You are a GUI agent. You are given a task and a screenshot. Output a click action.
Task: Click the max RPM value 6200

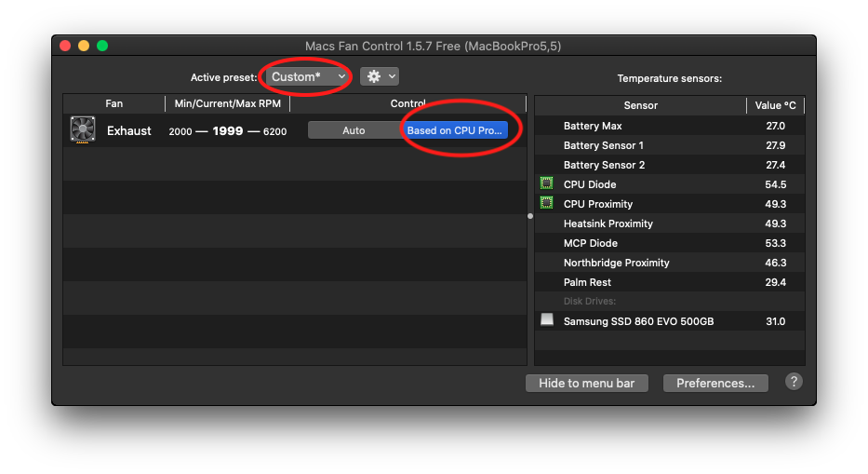point(274,131)
